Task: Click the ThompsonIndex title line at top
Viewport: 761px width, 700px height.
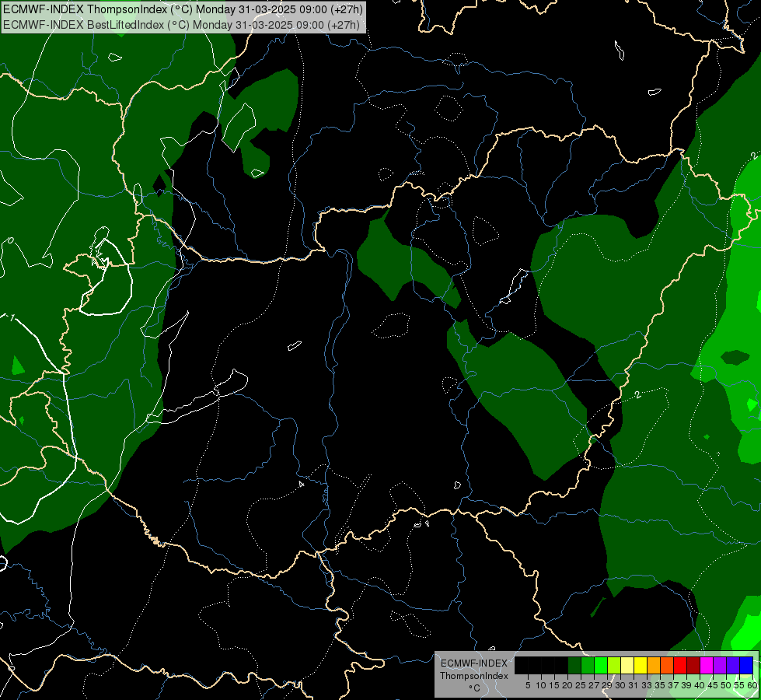Action: tap(183, 9)
